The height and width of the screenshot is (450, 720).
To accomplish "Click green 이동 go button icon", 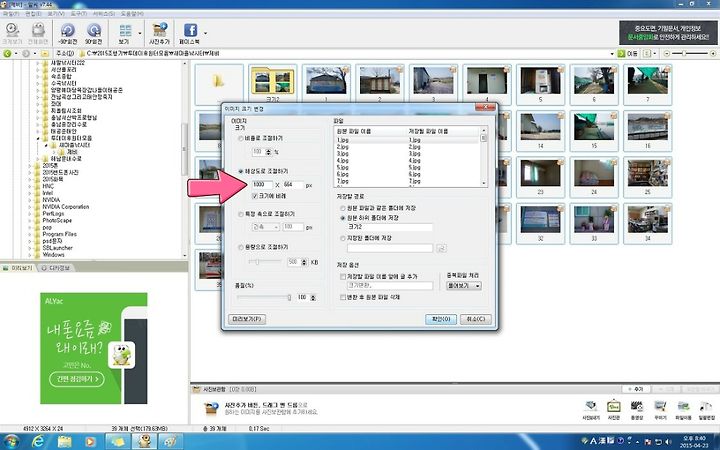I will click(x=621, y=54).
